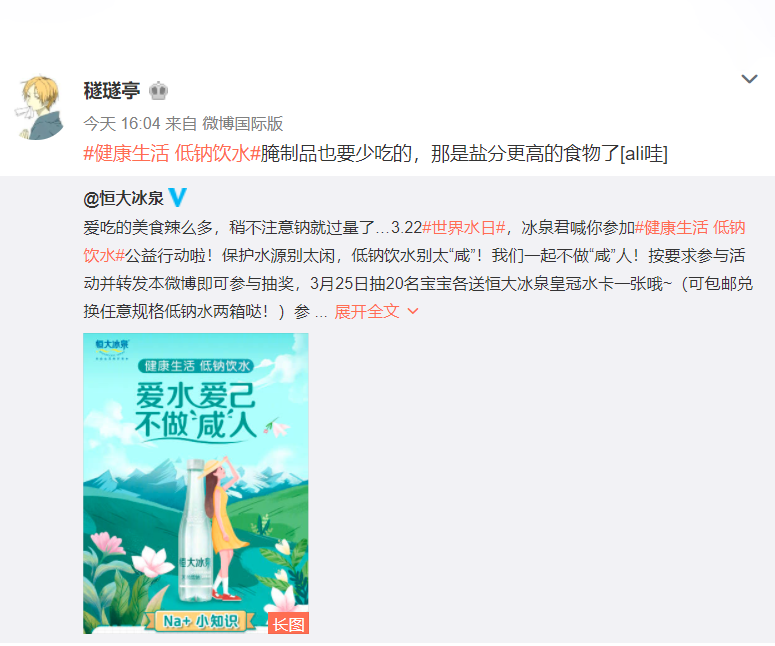Click the poster's anime avatar picture
775x646 pixels.
coord(40,107)
